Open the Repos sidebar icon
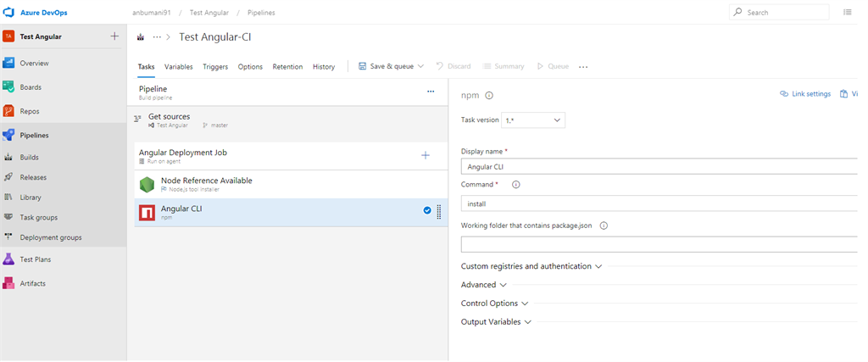This screenshot has width=868, height=362. pos(8,111)
